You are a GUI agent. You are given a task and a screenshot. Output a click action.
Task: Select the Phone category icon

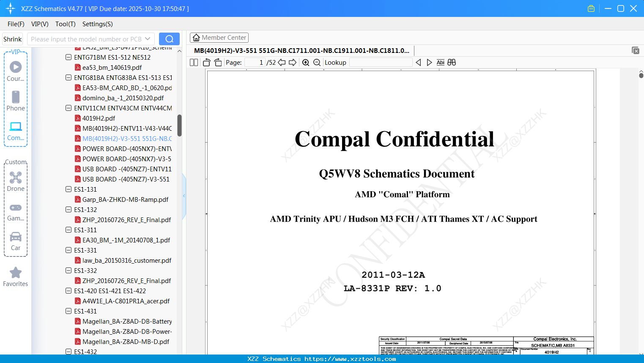coord(16,101)
